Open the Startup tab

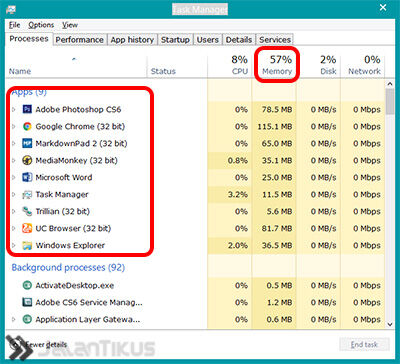coord(175,40)
